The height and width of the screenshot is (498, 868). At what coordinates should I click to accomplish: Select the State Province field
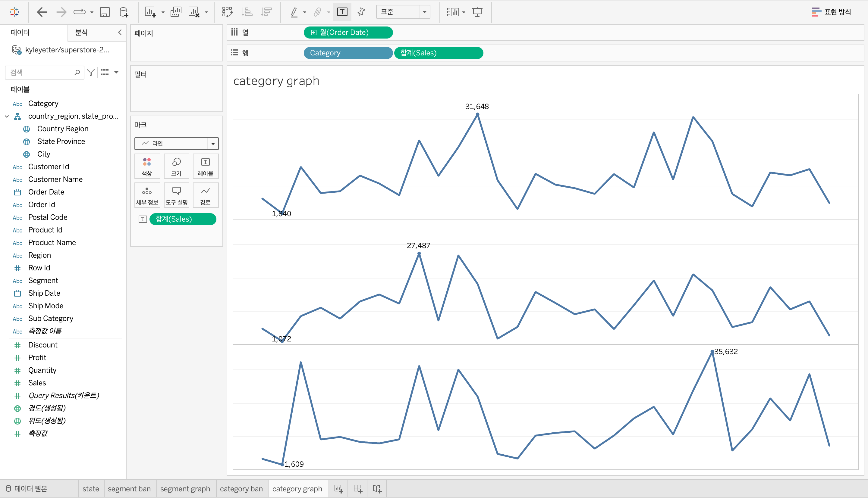click(61, 141)
